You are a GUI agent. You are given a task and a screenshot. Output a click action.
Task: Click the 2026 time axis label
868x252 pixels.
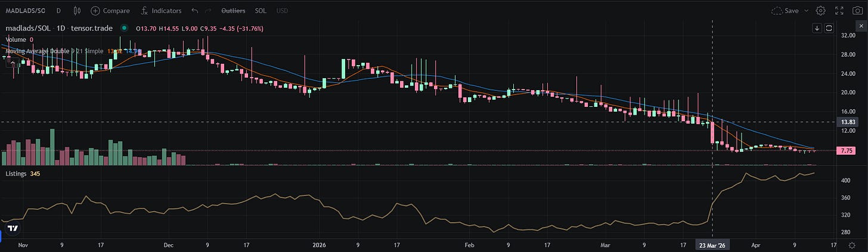[318, 245]
